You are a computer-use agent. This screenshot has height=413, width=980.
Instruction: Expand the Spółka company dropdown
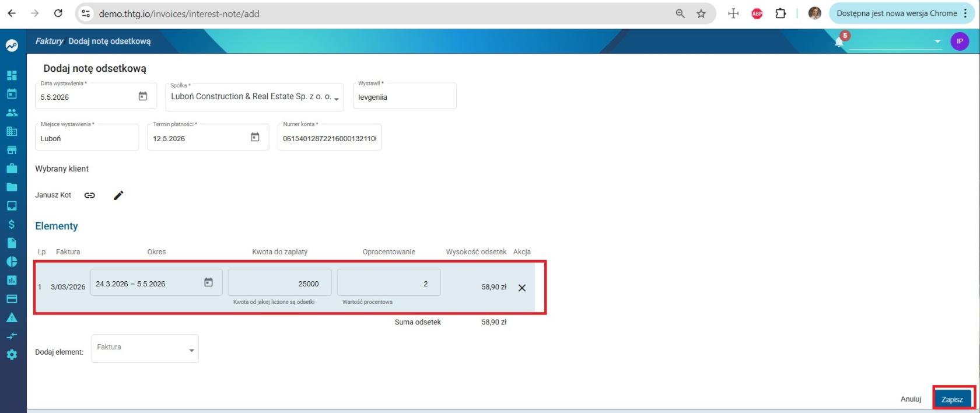254,97
